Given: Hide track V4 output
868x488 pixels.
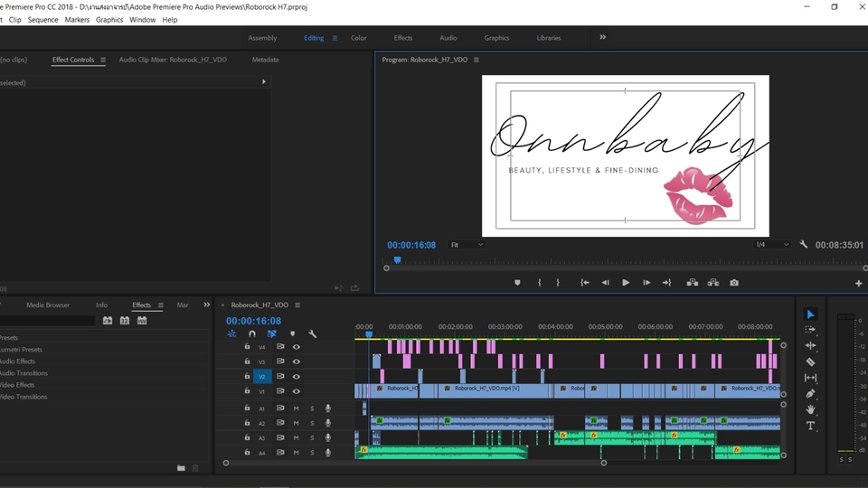Looking at the screenshot, I should click(297, 347).
